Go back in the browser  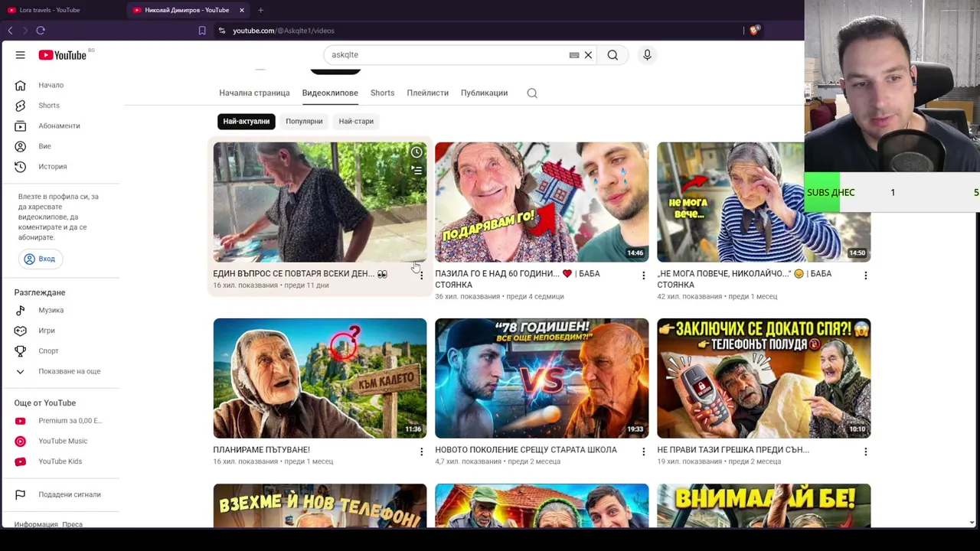click(x=10, y=31)
